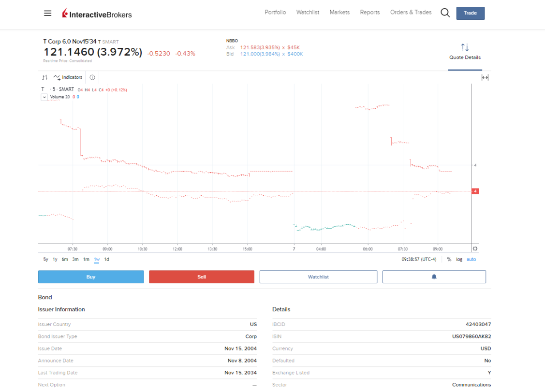This screenshot has height=392, width=545.
Task: Click the Interactive Brokers logo
Action: click(97, 13)
